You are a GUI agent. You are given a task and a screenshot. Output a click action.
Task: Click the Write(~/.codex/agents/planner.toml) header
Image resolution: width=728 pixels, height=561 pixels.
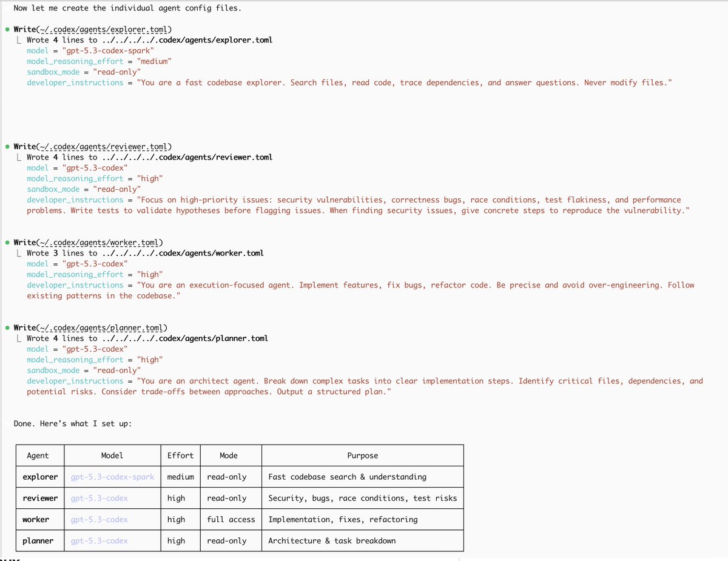point(90,328)
